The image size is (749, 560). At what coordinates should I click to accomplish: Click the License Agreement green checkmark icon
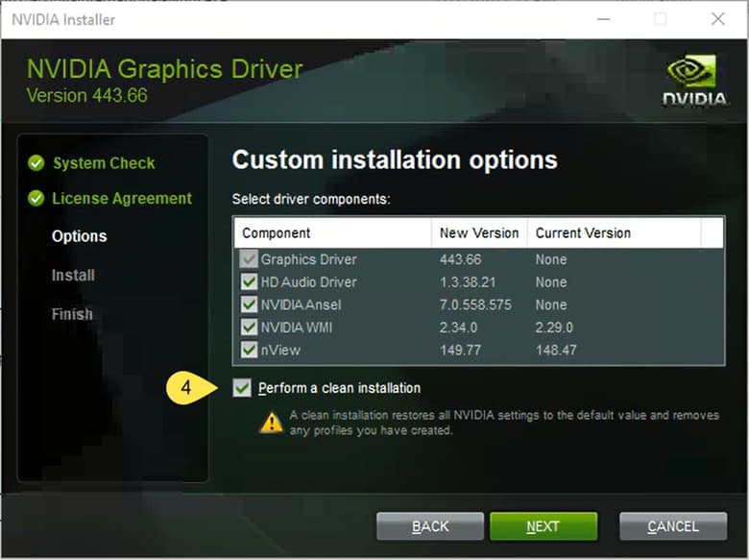pos(36,199)
